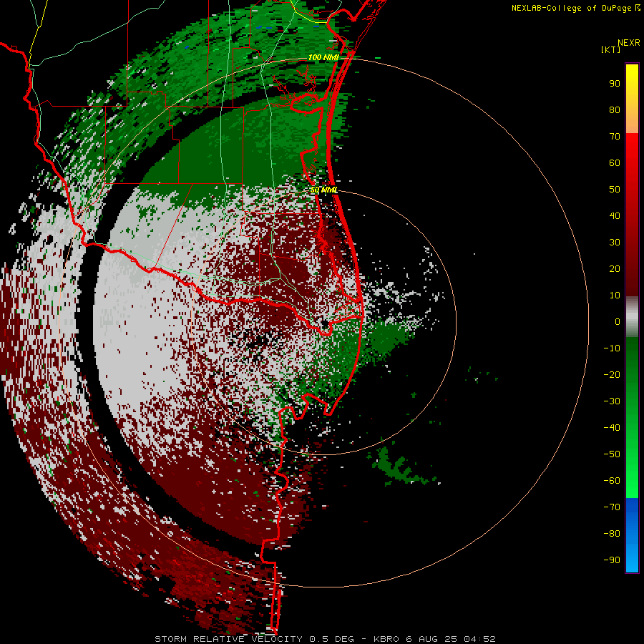This screenshot has width=644, height=644.
Task: Select the -10 scale value
Action: click(612, 348)
